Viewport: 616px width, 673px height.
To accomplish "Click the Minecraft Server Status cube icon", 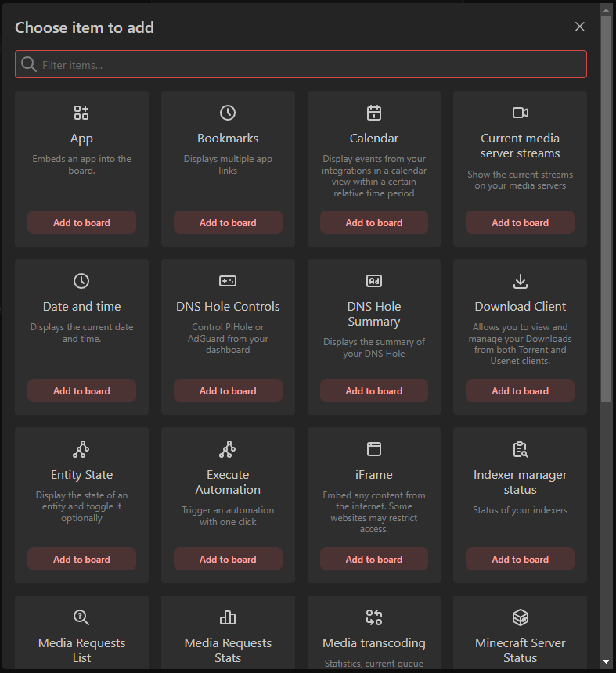I will pyautogui.click(x=520, y=617).
